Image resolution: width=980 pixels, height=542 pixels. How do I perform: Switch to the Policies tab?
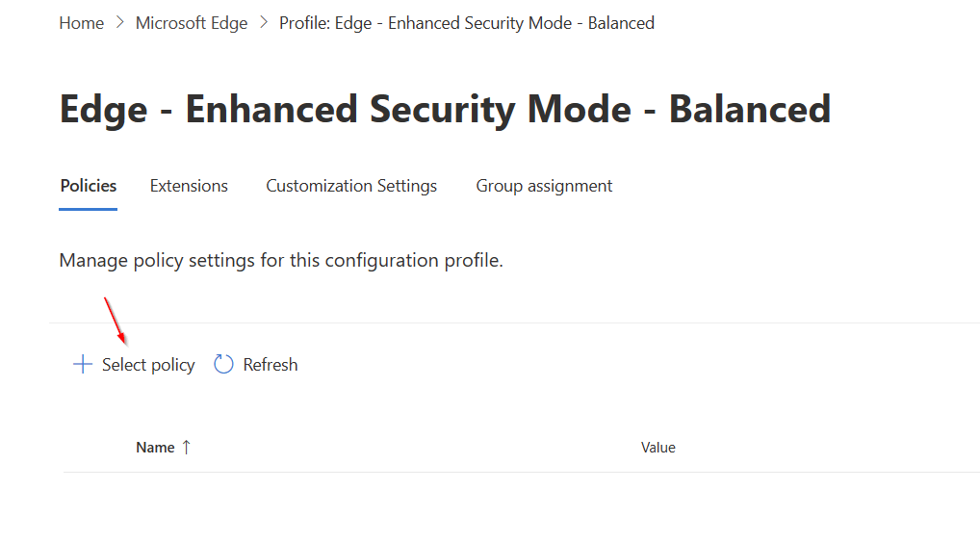point(88,186)
